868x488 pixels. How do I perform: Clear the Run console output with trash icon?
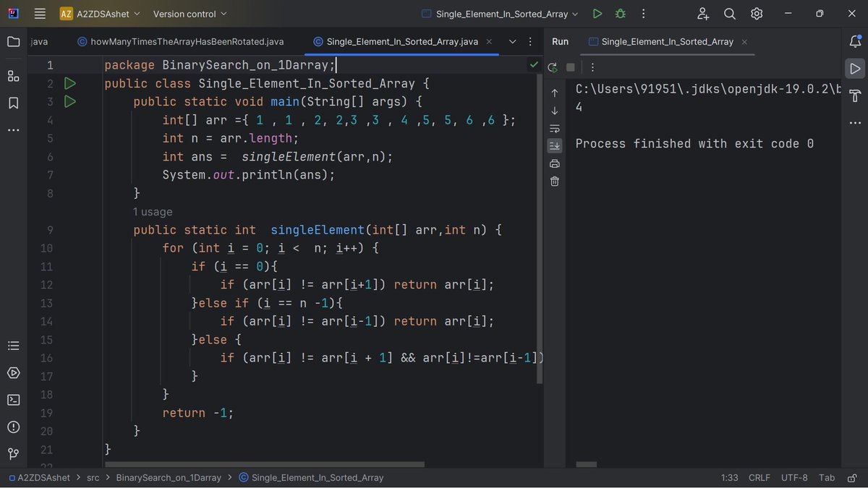coord(554,181)
